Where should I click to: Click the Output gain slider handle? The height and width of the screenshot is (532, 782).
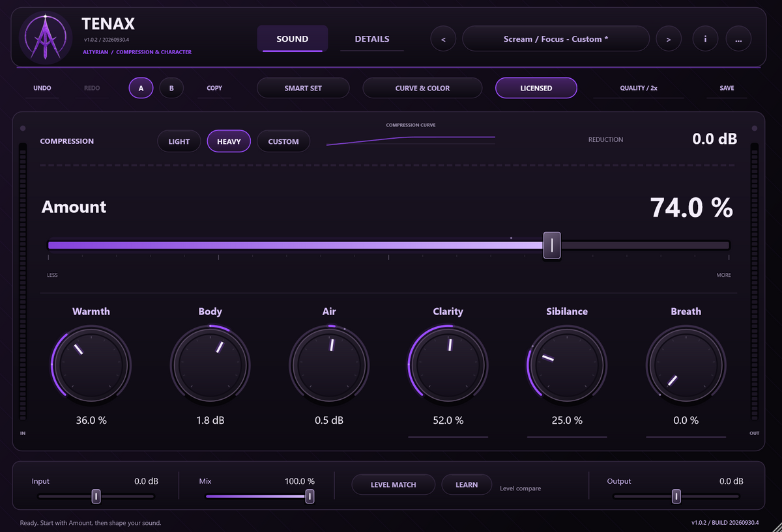[676, 496]
